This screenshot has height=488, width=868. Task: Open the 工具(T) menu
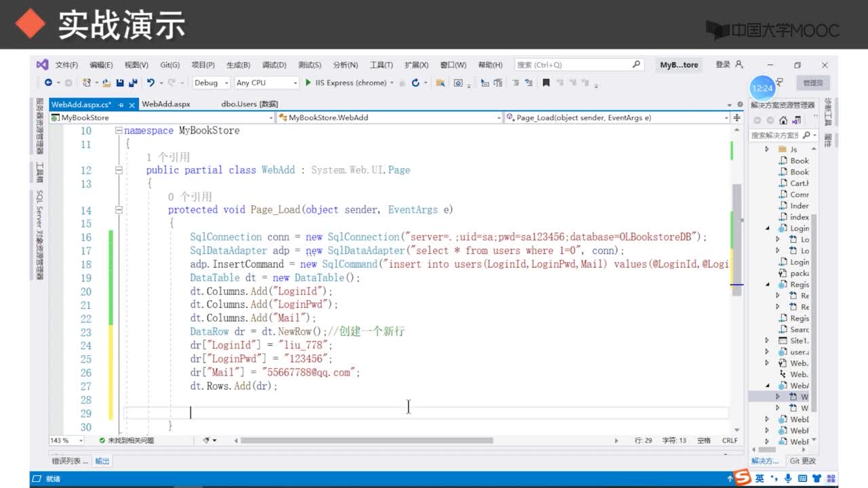381,65
